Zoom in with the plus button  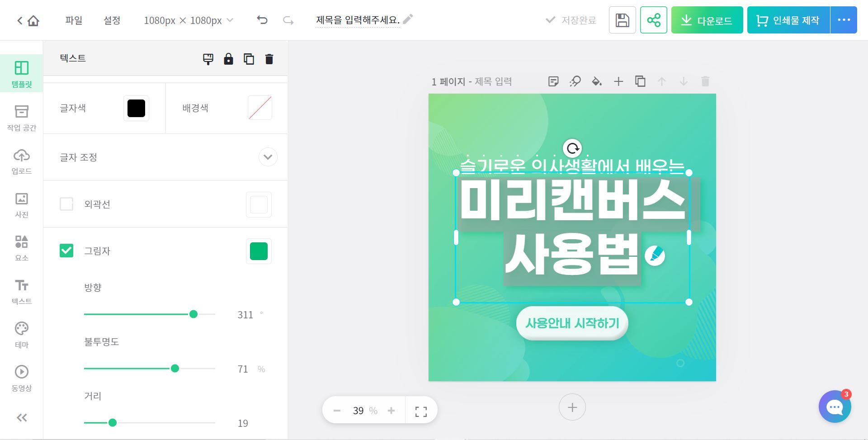(x=391, y=411)
